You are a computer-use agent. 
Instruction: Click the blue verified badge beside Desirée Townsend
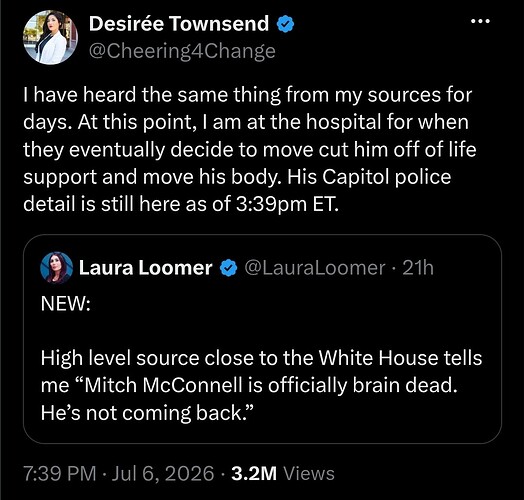pos(285,25)
